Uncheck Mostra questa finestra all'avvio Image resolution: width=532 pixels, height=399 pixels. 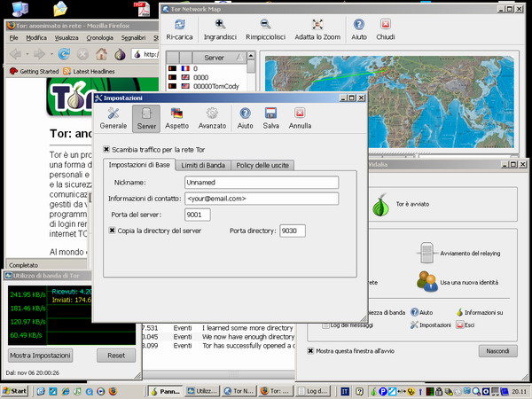pos(310,351)
